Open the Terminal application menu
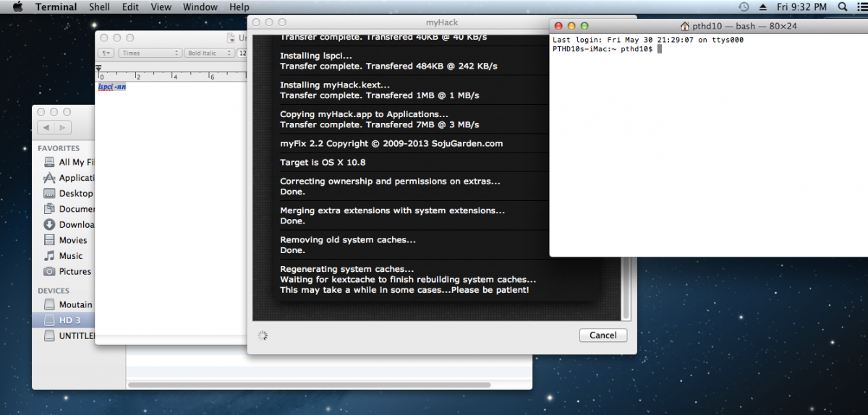The height and width of the screenshot is (415, 868). coord(56,7)
